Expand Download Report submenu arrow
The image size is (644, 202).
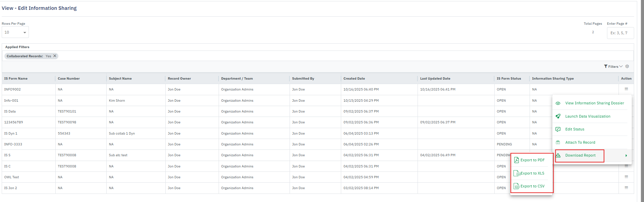[626, 156]
